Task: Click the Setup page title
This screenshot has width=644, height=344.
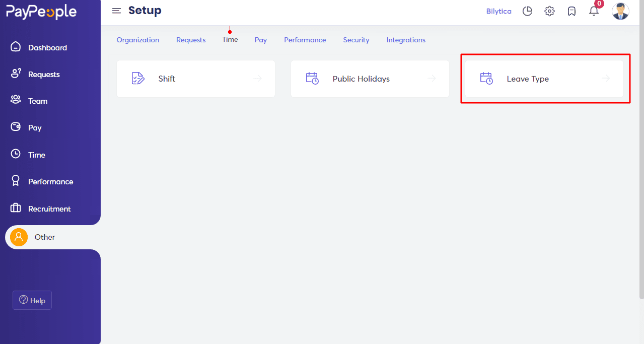Action: point(145,10)
